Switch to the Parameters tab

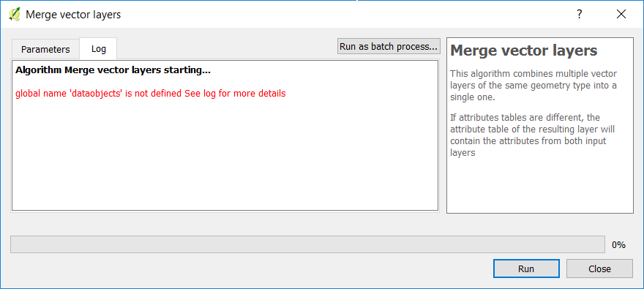[x=45, y=49]
